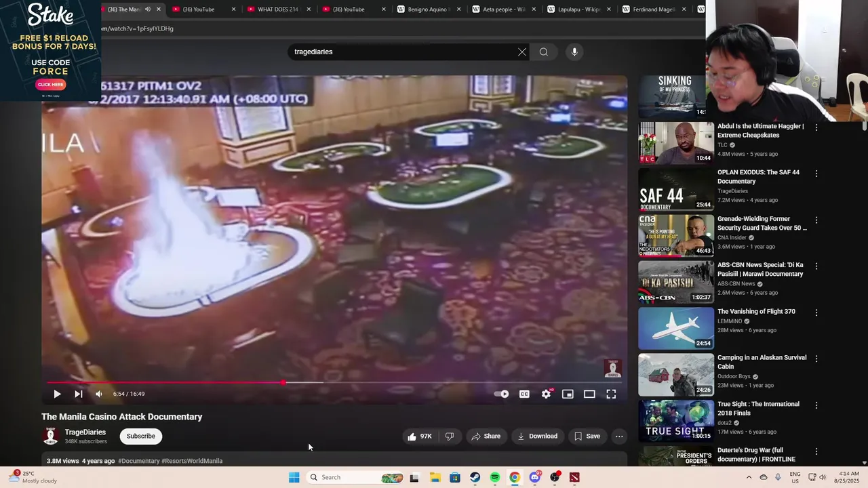The width and height of the screenshot is (868, 488).
Task: Open Spotify from the taskbar
Action: point(495,477)
